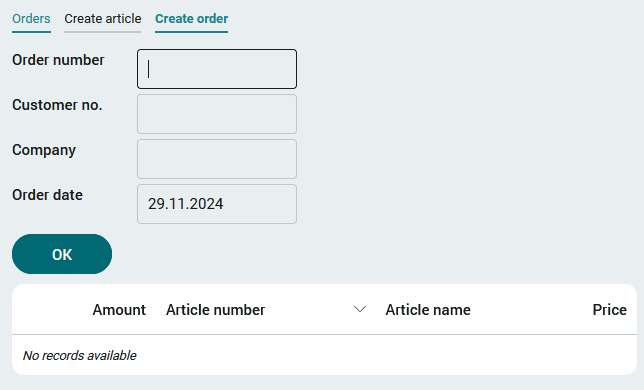Screen dimensions: 644x390
Task: Sort by the Amount column header
Action: 119,310
